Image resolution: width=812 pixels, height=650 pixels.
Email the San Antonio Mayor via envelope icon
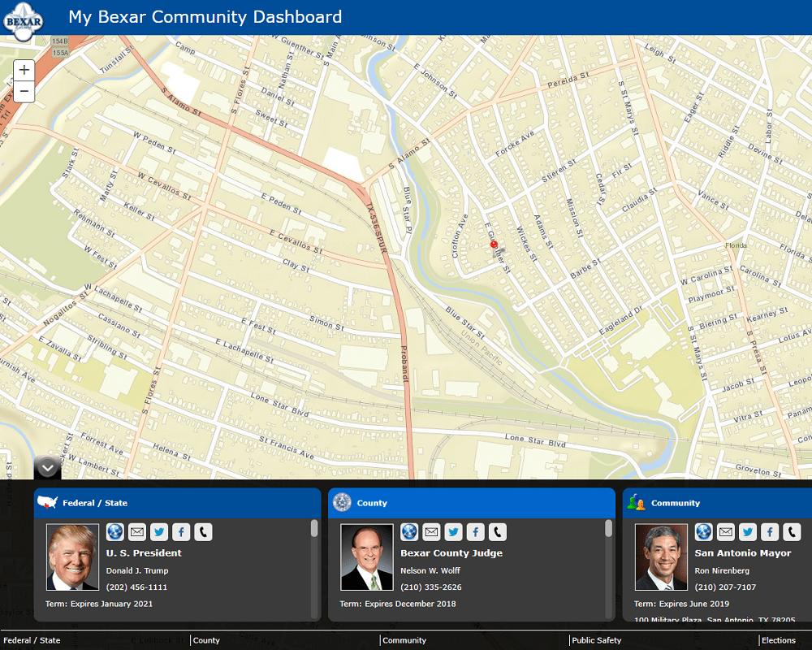(x=725, y=532)
